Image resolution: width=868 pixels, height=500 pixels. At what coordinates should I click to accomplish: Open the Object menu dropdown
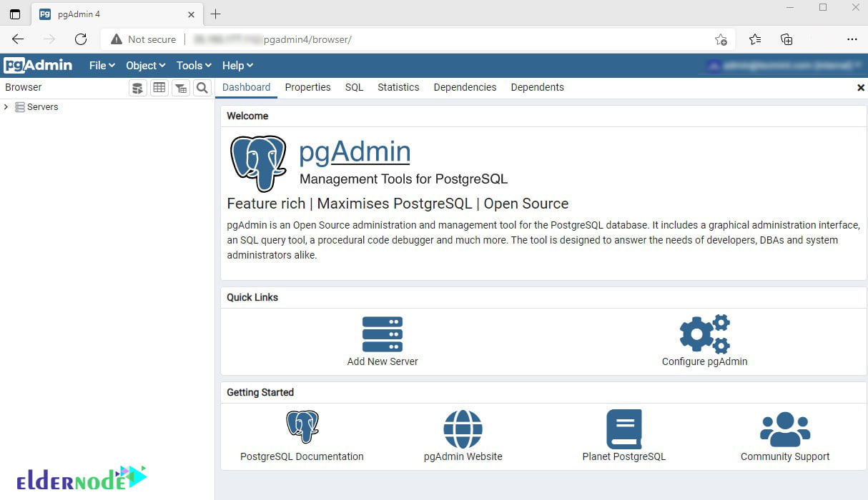pyautogui.click(x=146, y=65)
